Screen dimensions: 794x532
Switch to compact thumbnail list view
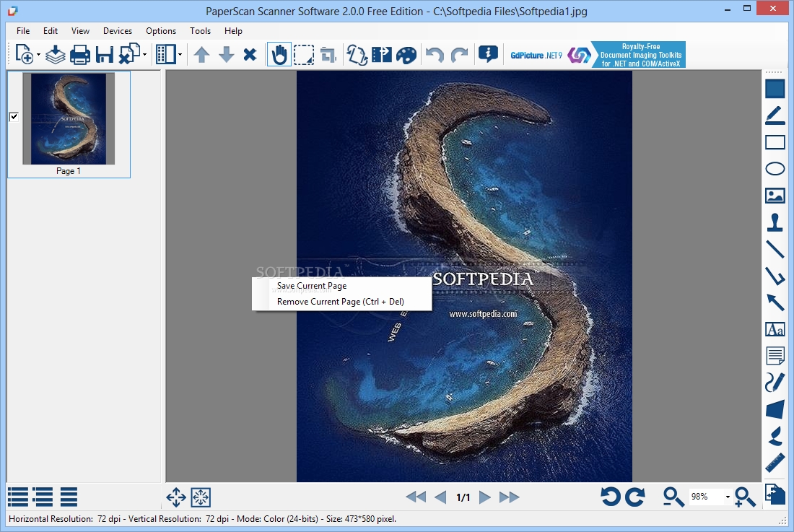[x=69, y=497]
